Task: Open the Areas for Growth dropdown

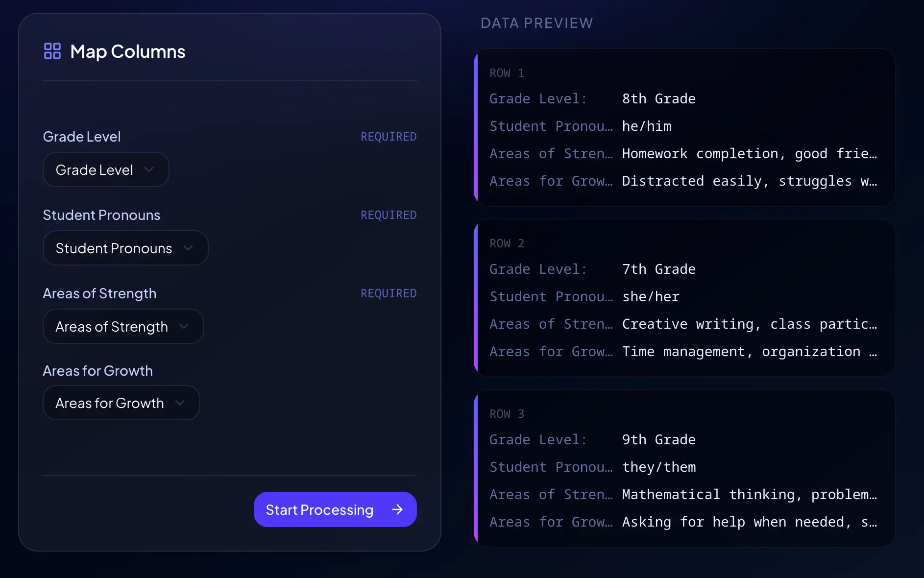Action: point(121,403)
